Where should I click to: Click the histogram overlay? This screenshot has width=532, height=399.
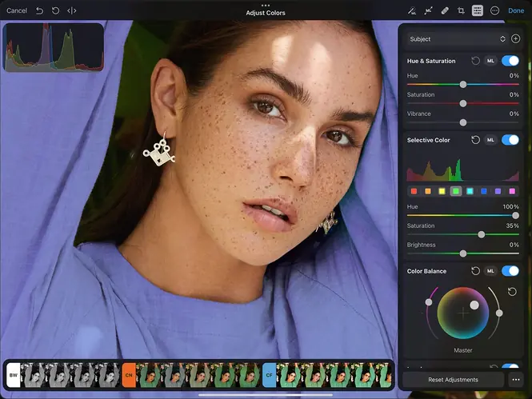pos(54,47)
